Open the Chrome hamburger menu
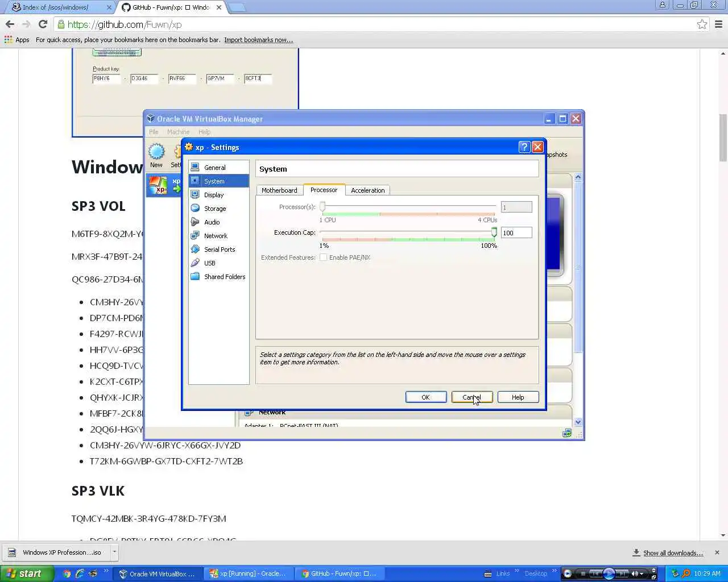The image size is (728, 582). tap(718, 24)
